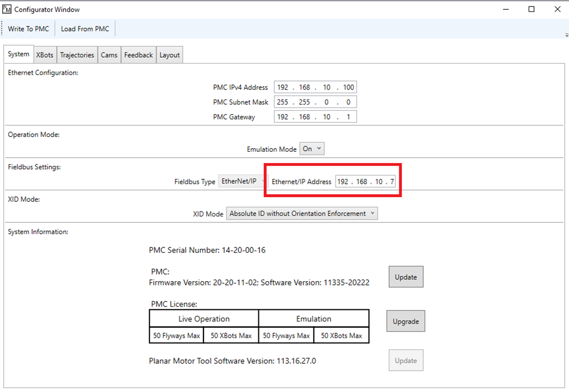Click the Upgrade button for PMC License

coord(405,321)
